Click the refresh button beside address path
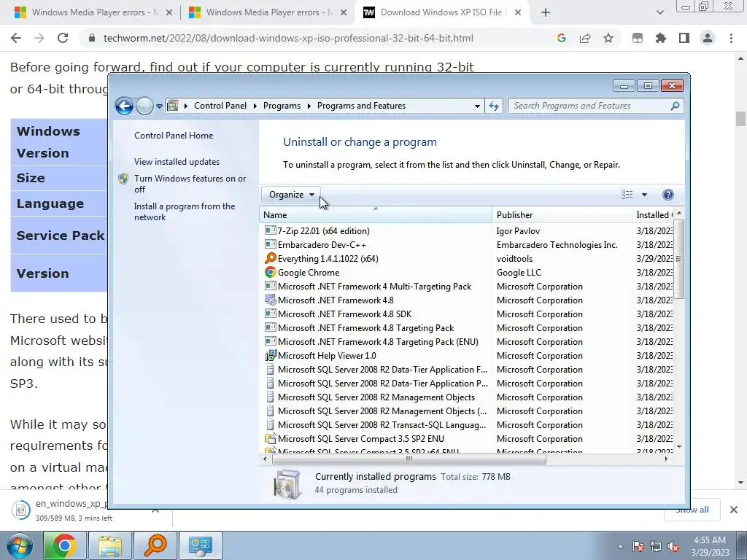747x560 pixels. pyautogui.click(x=494, y=106)
